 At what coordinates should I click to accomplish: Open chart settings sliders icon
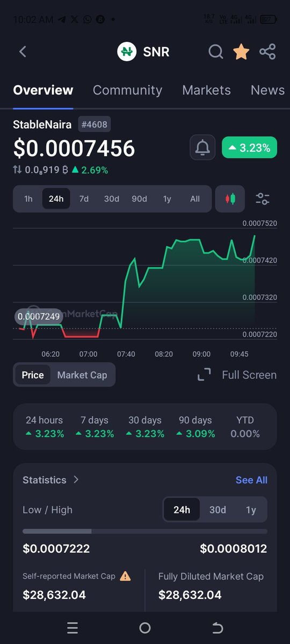pos(263,199)
